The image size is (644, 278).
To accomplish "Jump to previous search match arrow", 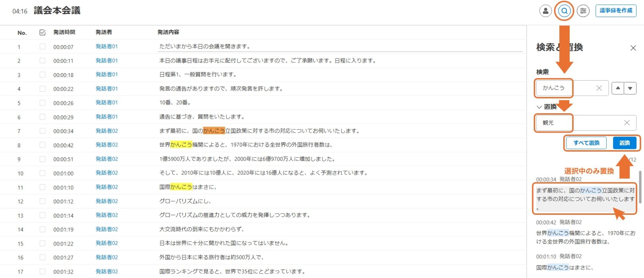I will click(x=617, y=88).
